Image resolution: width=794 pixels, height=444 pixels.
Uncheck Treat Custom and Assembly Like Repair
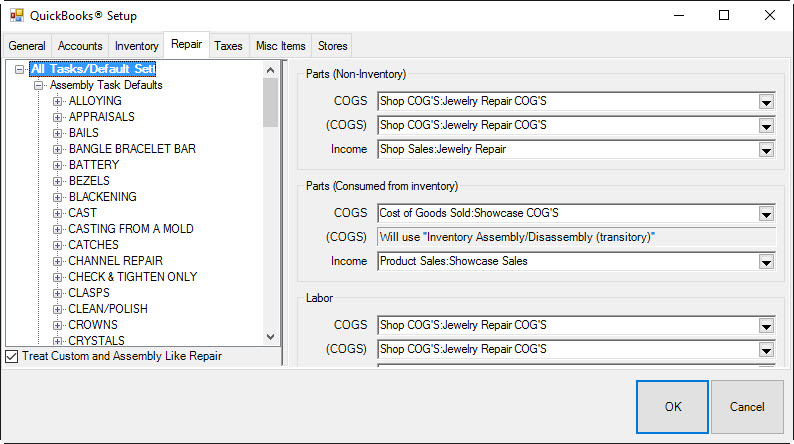tap(12, 356)
